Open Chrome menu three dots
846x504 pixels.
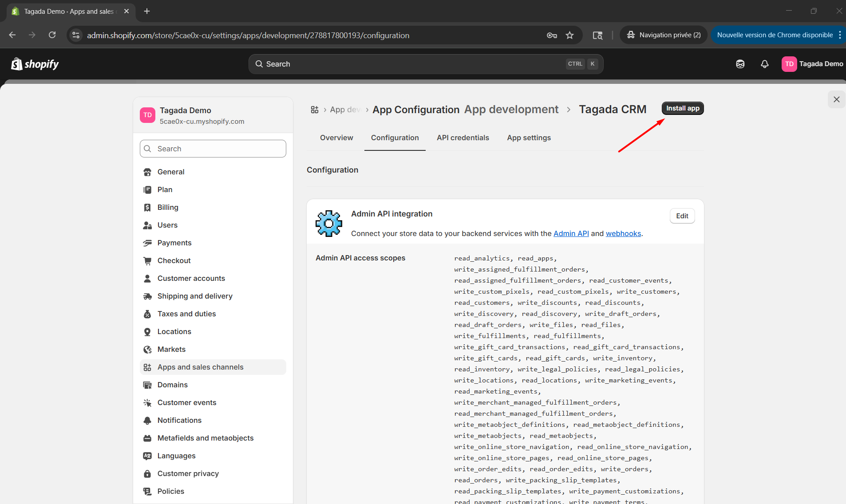840,35
